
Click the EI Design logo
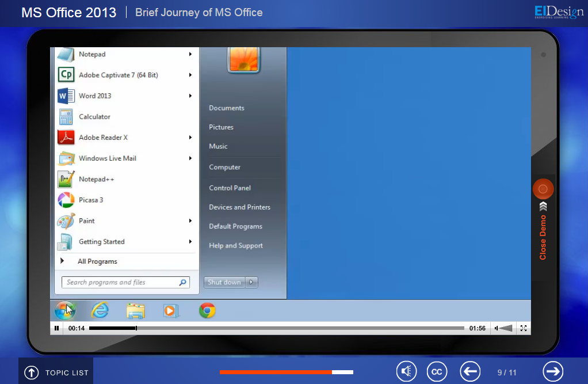coord(559,12)
